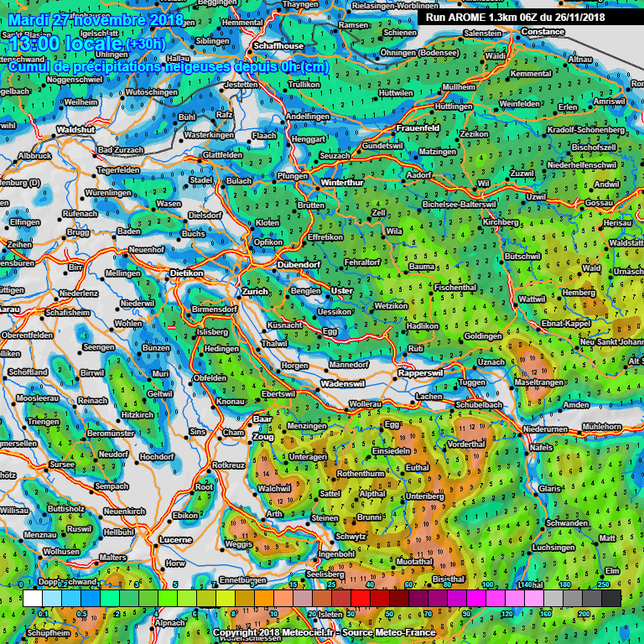Select the Schaffhouse label
This screenshot has height=644, width=644.
(278, 46)
